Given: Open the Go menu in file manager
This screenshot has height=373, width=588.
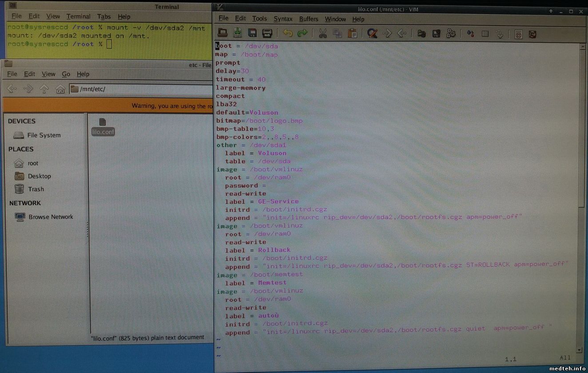Looking at the screenshot, I should (x=66, y=74).
